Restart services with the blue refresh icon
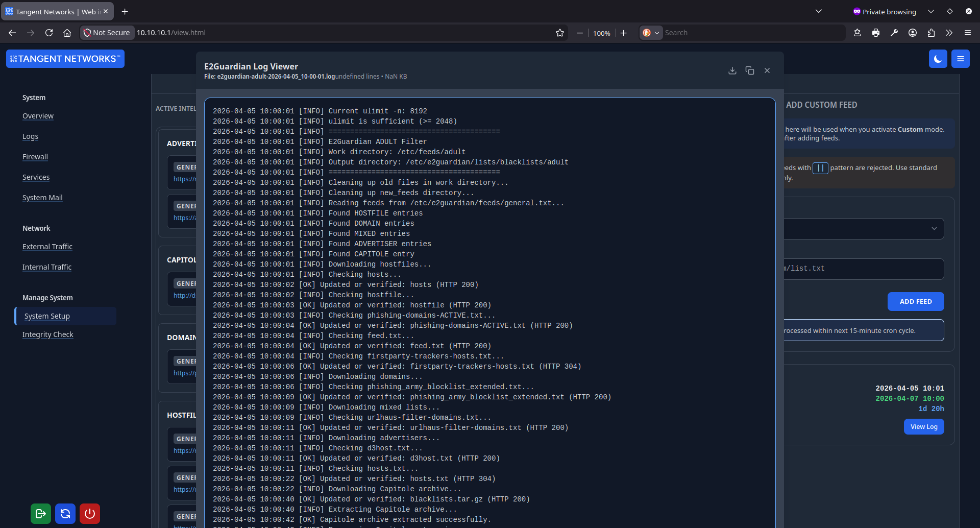The width and height of the screenshot is (980, 528). click(65, 514)
